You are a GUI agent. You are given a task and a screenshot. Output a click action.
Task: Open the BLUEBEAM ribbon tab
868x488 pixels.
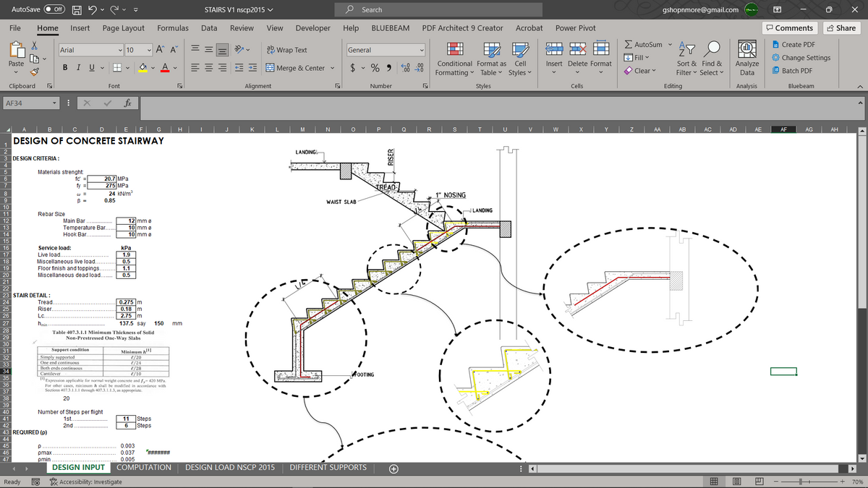click(x=390, y=28)
